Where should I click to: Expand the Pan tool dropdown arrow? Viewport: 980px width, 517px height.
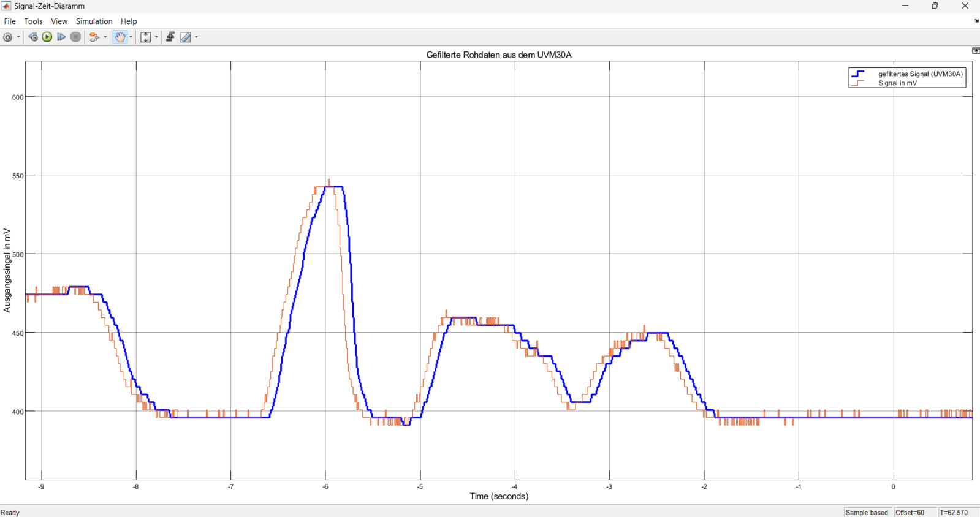[x=131, y=37]
